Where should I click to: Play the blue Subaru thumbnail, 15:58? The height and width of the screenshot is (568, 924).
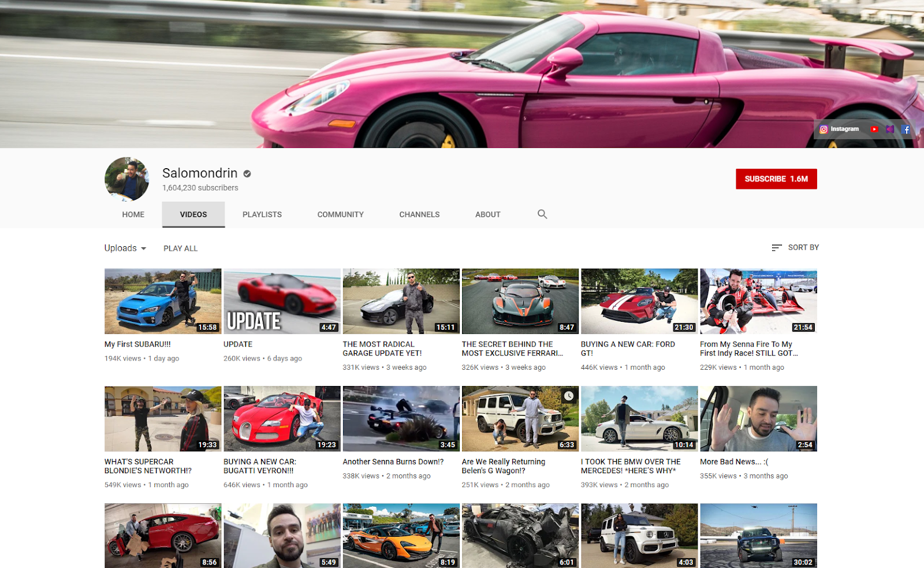(x=163, y=301)
